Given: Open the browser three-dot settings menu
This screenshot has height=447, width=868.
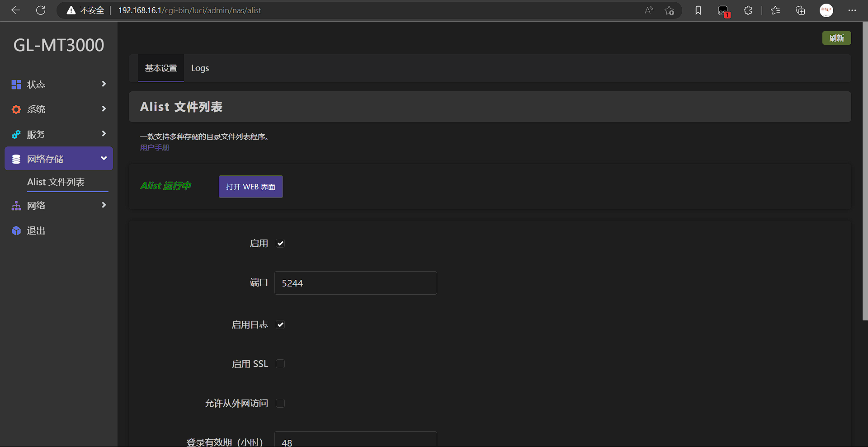Looking at the screenshot, I should (852, 10).
